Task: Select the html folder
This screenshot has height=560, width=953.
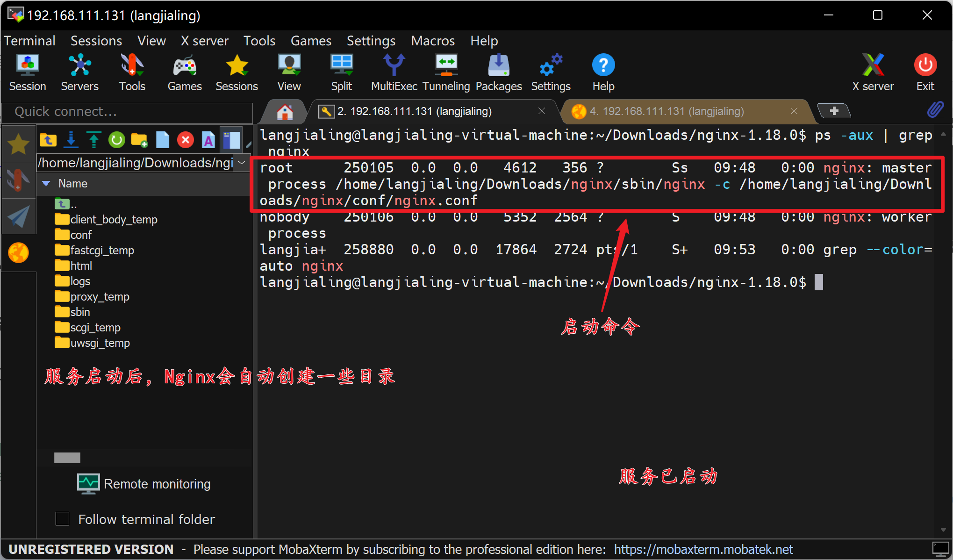Action: point(73,266)
